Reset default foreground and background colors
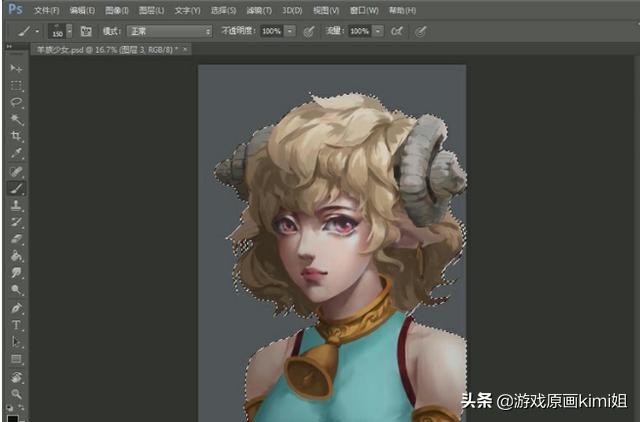Screen dimensions: 640x422 click(x=9, y=407)
